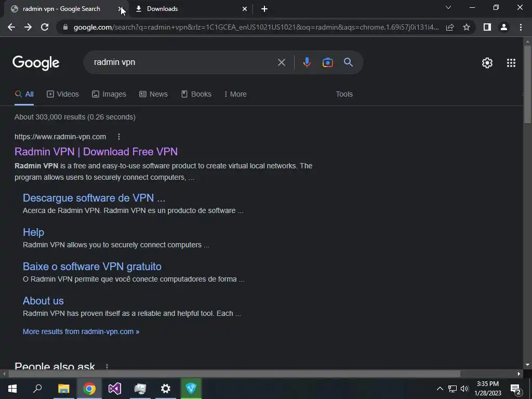The image size is (532, 399).
Task: Switch to Books results
Action: (196, 95)
